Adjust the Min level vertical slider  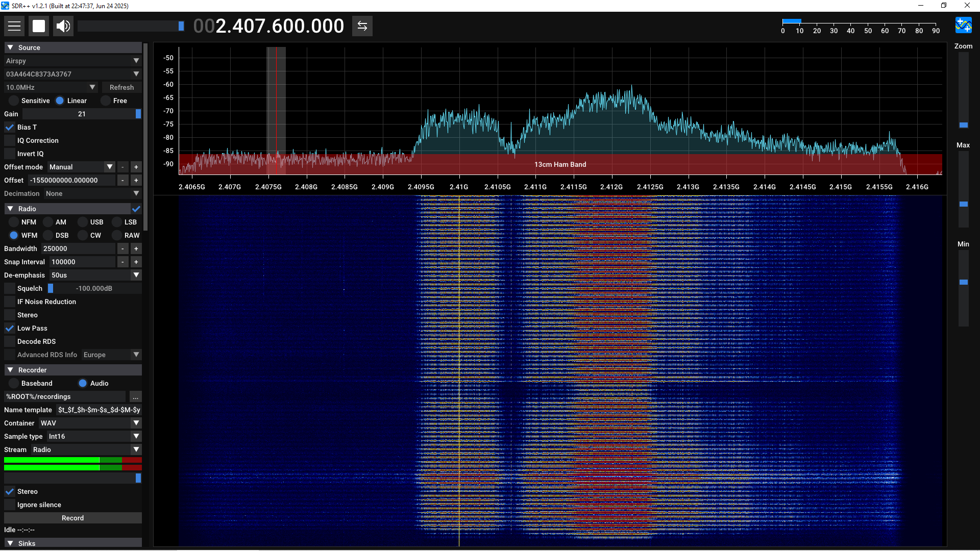pos(963,288)
